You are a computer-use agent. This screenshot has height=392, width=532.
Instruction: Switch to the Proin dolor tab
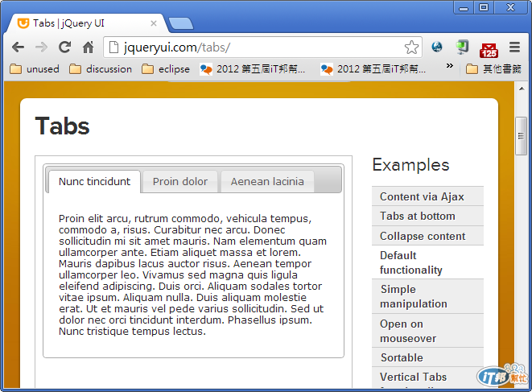click(180, 182)
